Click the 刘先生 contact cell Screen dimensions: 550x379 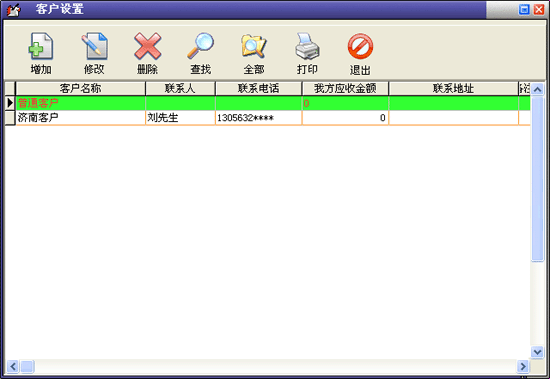(x=180, y=118)
